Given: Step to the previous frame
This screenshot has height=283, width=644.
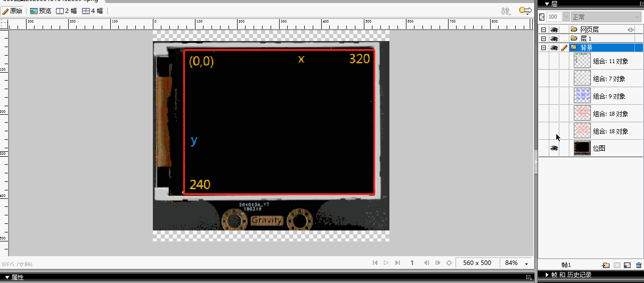Looking at the screenshot, I should click(x=426, y=263).
